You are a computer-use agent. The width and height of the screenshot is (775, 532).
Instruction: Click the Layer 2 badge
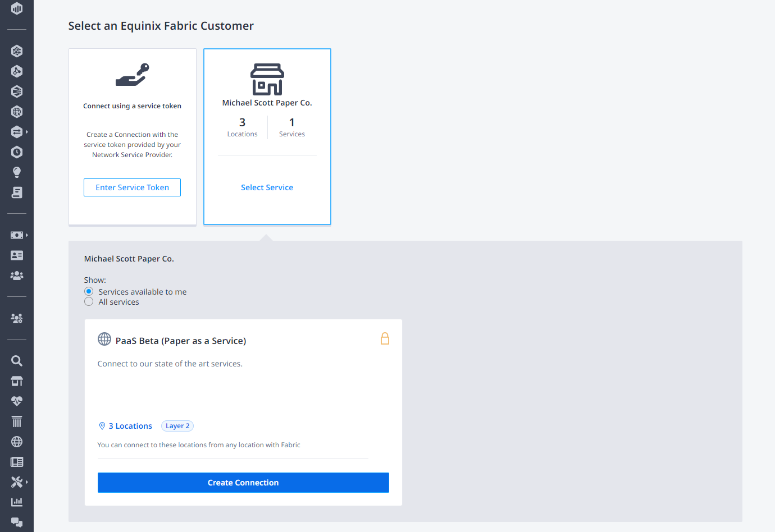tap(177, 426)
